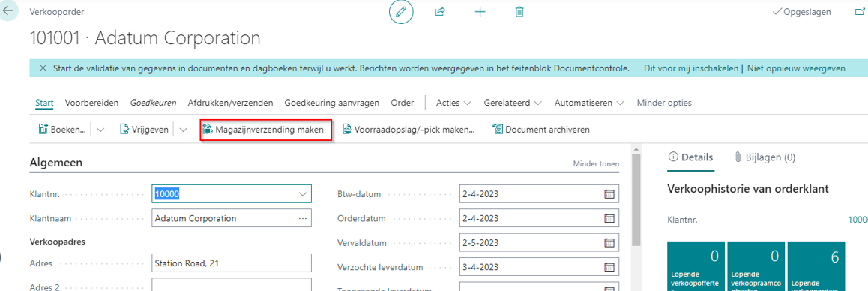The height and width of the screenshot is (291, 868).
Task: Click Minder tonen in Algemeen
Action: pos(596,164)
